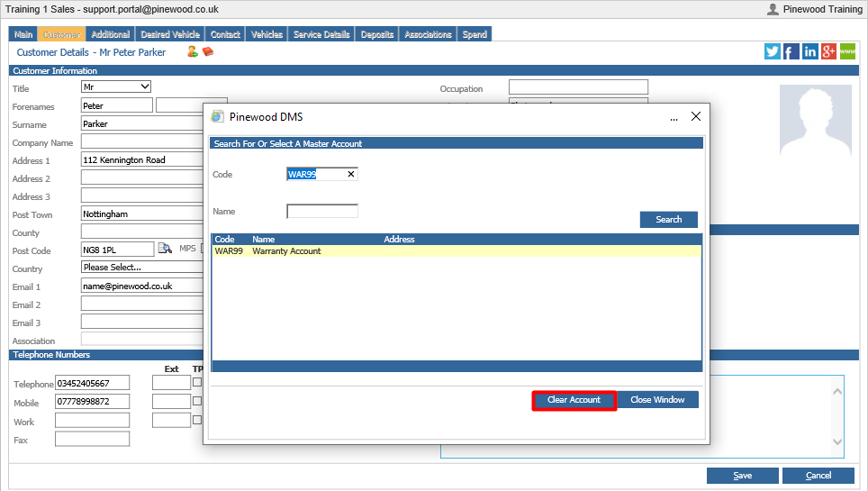
Task: Tick the checkbox next to Telephone Ext
Action: point(197,382)
